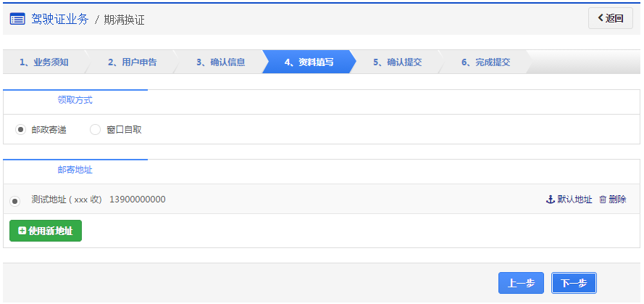Viewport: 644px width, 304px height.
Task: Click the driver license business list icon
Action: pyautogui.click(x=17, y=20)
